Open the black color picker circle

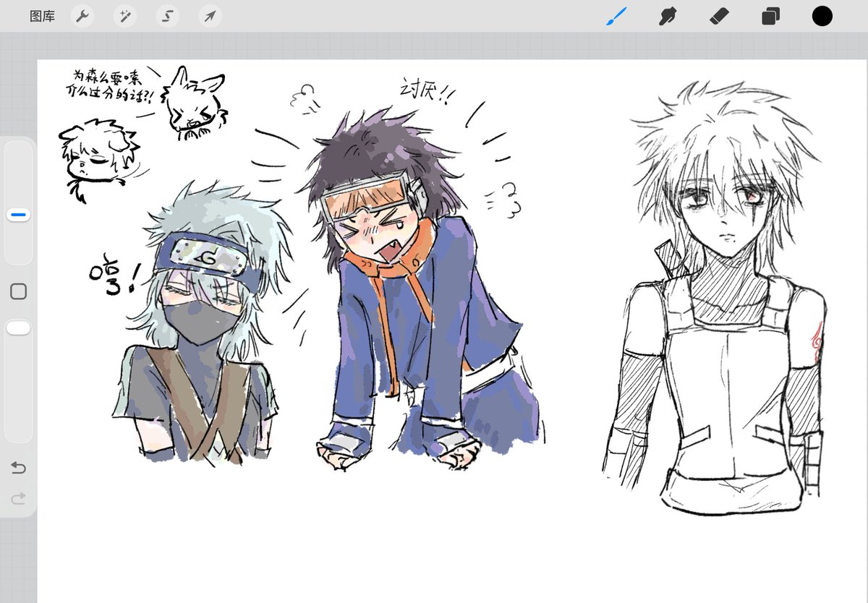coord(822,16)
